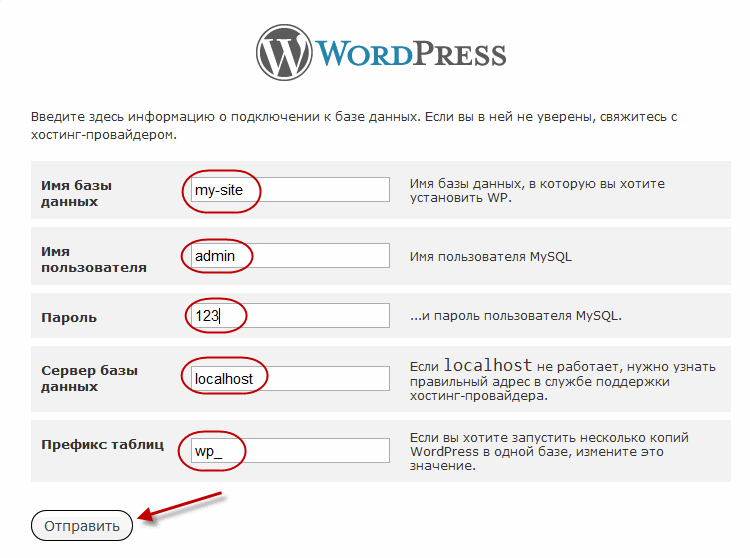Click the 'Сервер базы данных' label
Screen dimensions: 750x558
pos(89,378)
